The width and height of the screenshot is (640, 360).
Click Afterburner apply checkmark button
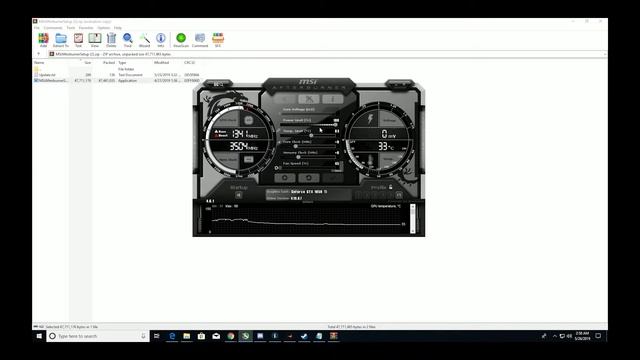pyautogui.click(x=332, y=178)
